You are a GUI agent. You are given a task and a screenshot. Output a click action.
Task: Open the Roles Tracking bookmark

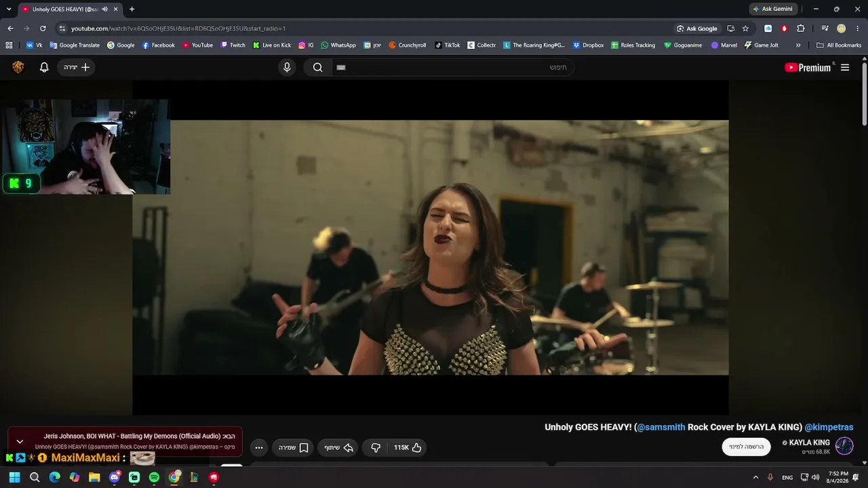tap(633, 45)
